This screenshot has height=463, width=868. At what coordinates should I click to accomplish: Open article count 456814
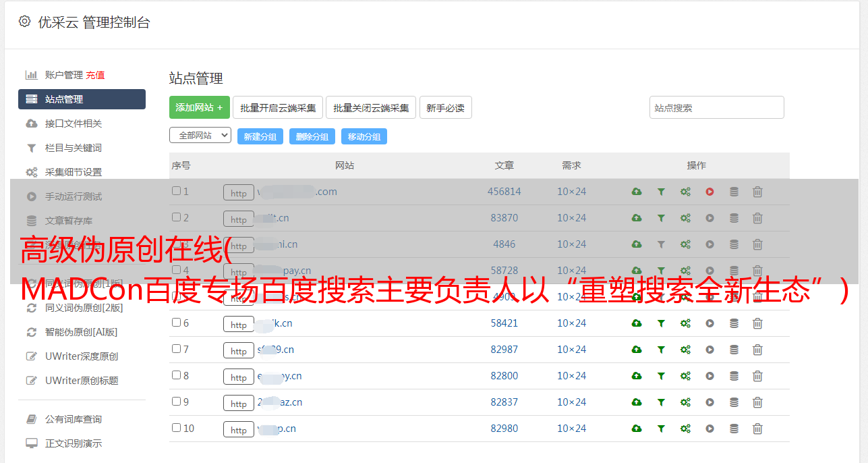pyautogui.click(x=504, y=192)
